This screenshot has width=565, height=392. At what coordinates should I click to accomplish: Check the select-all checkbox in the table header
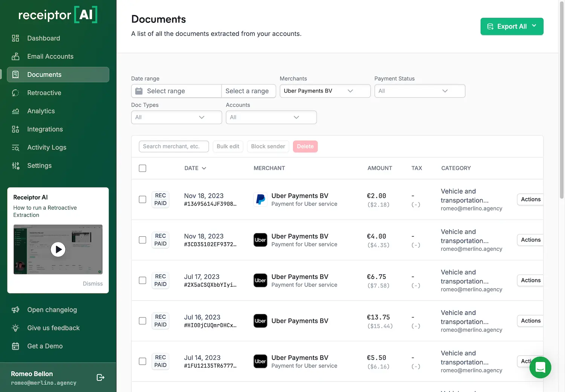142,168
